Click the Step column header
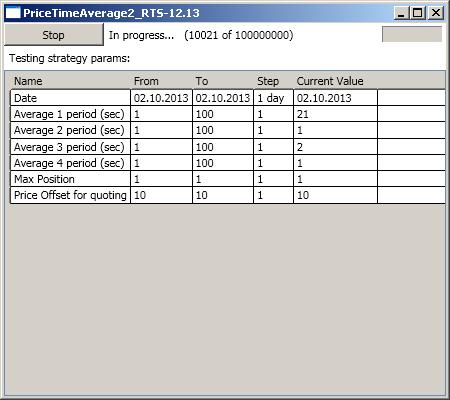This screenshot has height=400, width=450. tap(268, 81)
